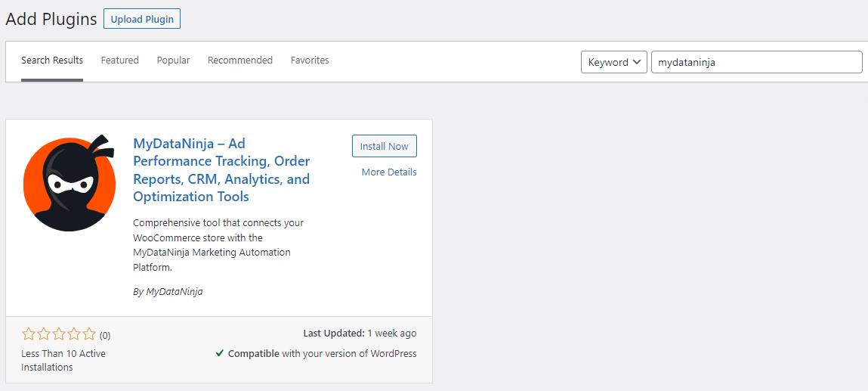Screen dimensions: 868x391
Task: Open More Details for MyDataNinja
Action: click(x=388, y=172)
